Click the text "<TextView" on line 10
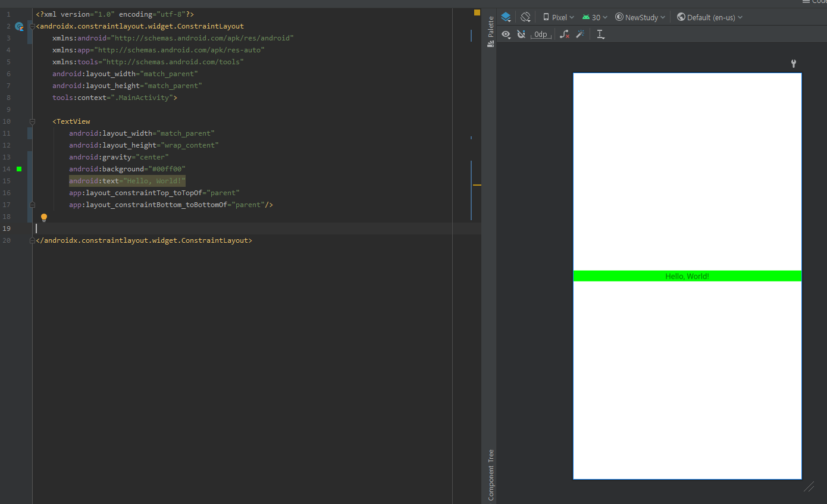The width and height of the screenshot is (827, 504). tap(71, 121)
